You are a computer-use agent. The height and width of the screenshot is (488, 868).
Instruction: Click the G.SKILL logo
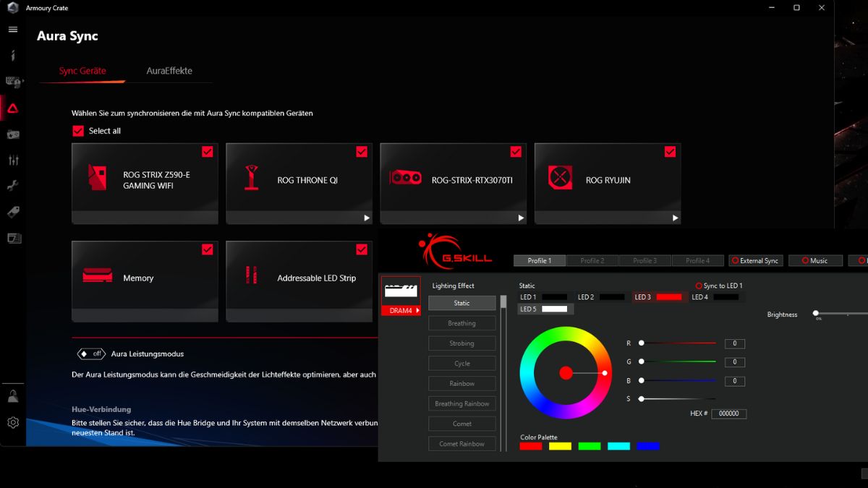(456, 250)
